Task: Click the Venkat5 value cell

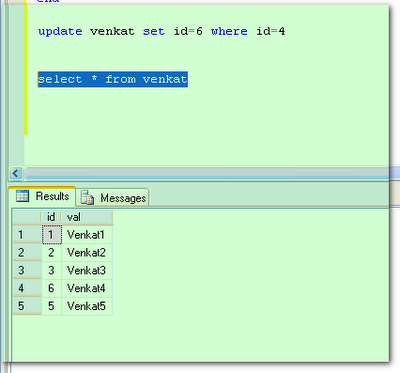Action: pyautogui.click(x=87, y=306)
